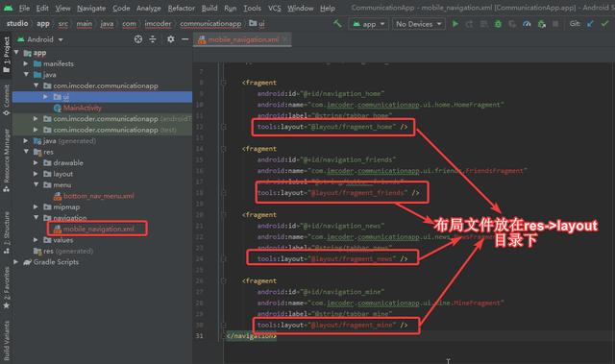Click the Apply Code Changes icon
Viewport: 615px width, 364px height.
(x=484, y=24)
